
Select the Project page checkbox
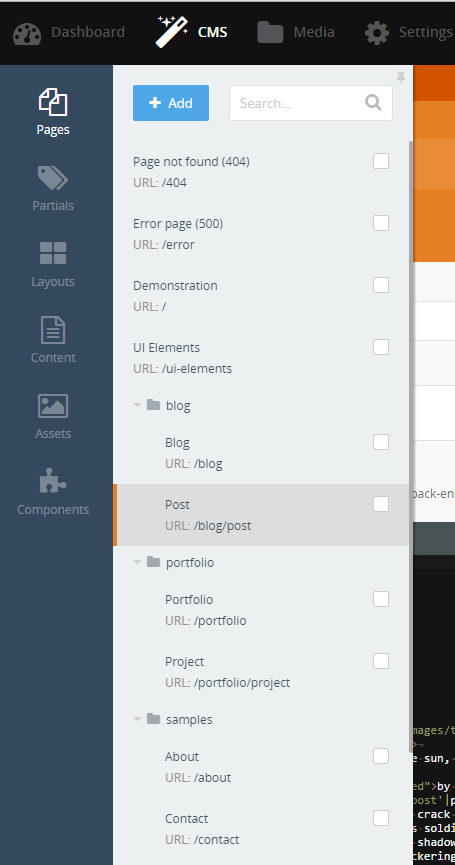[381, 661]
